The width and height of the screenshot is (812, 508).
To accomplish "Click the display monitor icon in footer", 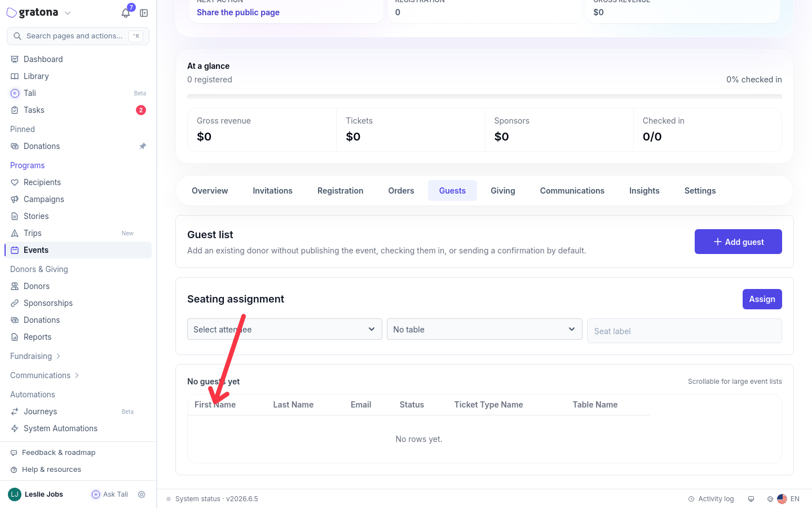I will (751, 499).
